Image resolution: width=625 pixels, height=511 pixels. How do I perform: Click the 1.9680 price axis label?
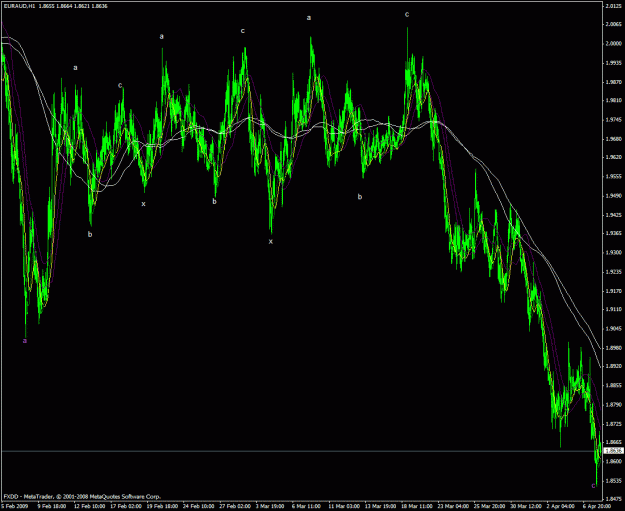613,139
